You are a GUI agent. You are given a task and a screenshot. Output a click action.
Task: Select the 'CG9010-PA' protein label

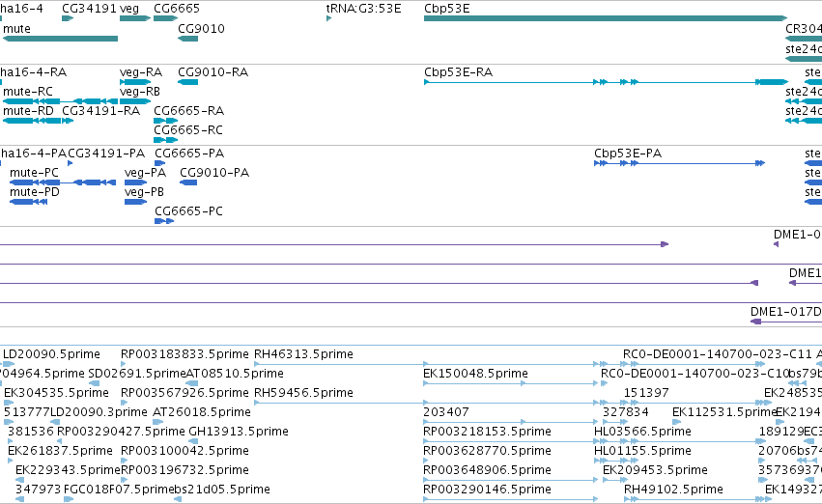coord(214,173)
